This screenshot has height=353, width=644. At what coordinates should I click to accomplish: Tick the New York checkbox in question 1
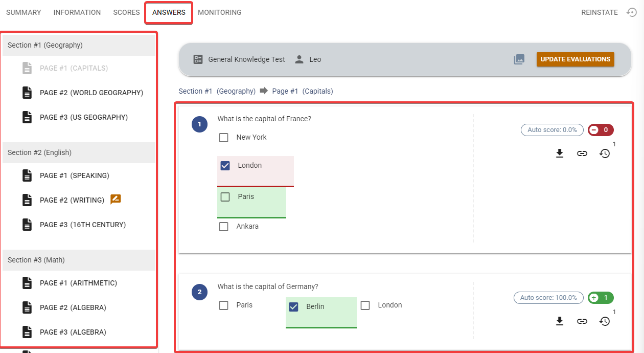coord(223,138)
